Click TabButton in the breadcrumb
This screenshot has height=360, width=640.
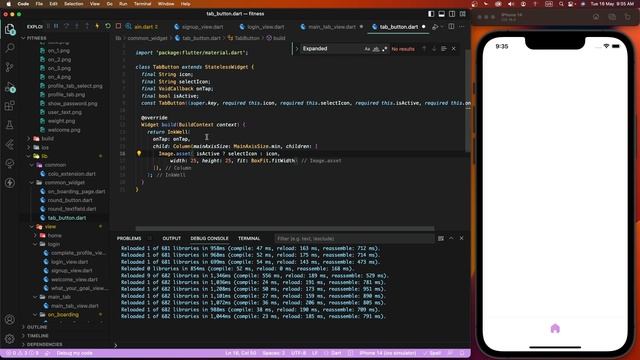[247, 38]
